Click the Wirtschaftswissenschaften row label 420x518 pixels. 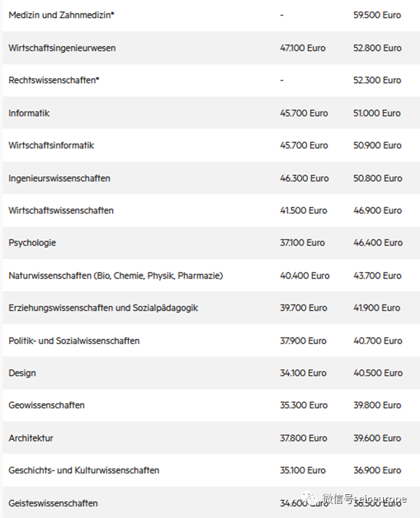(x=61, y=210)
